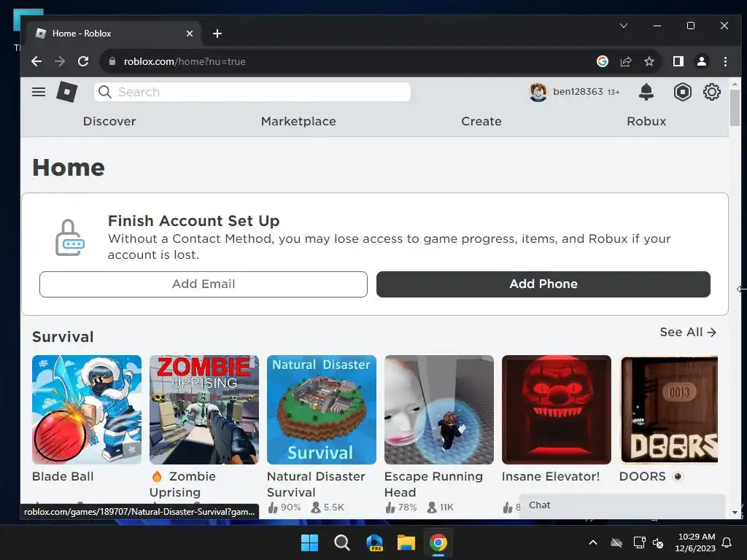Open the Windows Start menu
This screenshot has height=560, width=747.
coord(309,542)
